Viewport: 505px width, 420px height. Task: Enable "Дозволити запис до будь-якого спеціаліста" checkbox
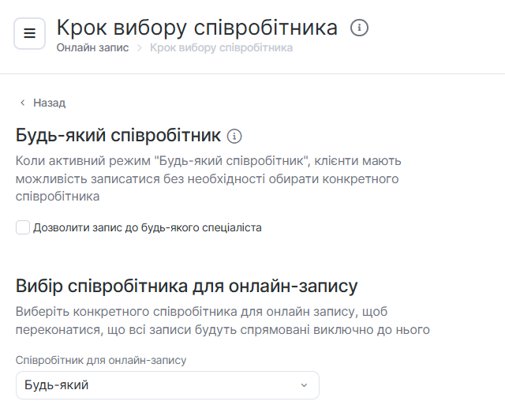(x=23, y=227)
